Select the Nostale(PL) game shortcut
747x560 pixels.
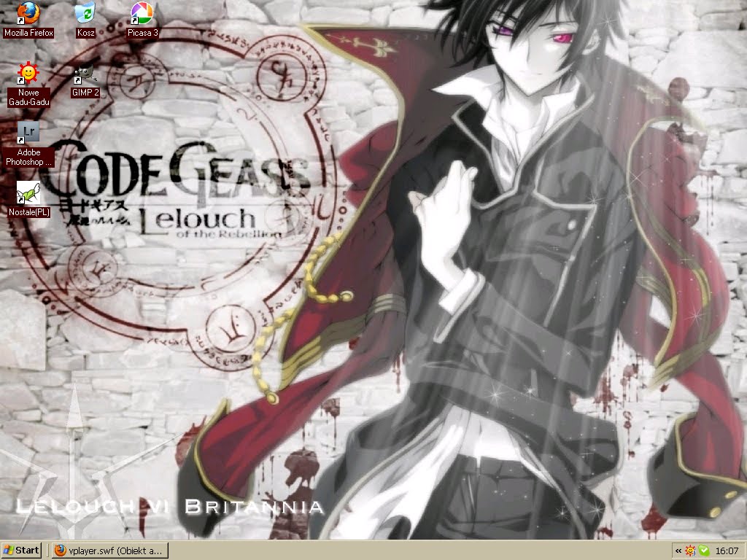pos(28,199)
